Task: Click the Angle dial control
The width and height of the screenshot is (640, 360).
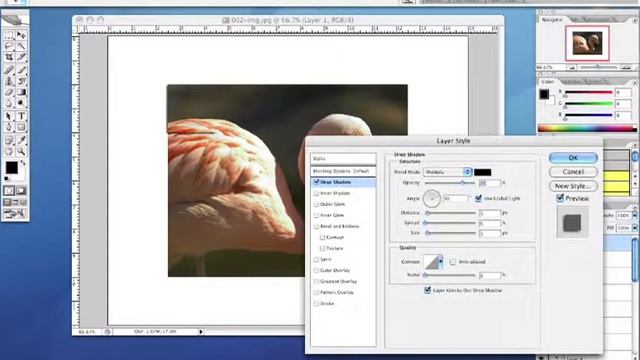Action: click(431, 198)
